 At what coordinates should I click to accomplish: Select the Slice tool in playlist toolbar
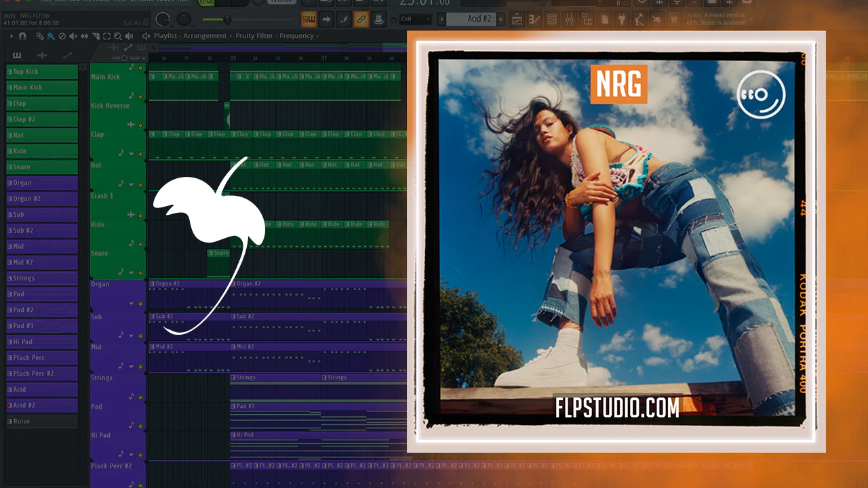(96, 36)
